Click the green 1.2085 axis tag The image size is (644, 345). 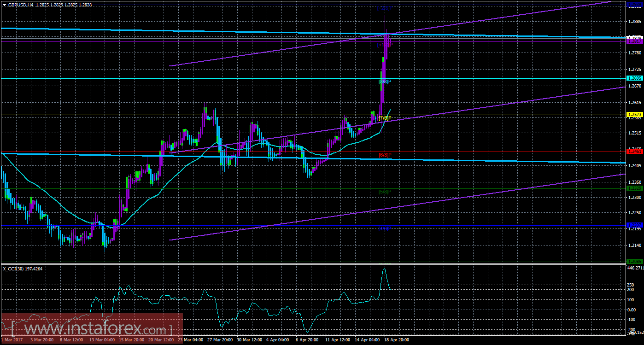pyautogui.click(x=635, y=260)
